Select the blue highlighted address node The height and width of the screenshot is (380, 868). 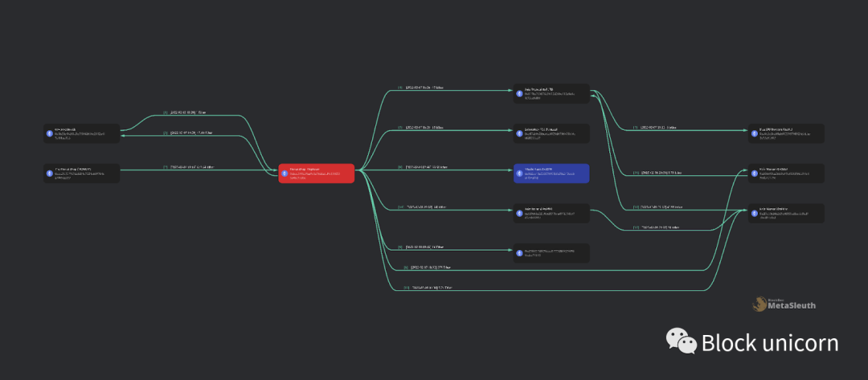point(551,174)
